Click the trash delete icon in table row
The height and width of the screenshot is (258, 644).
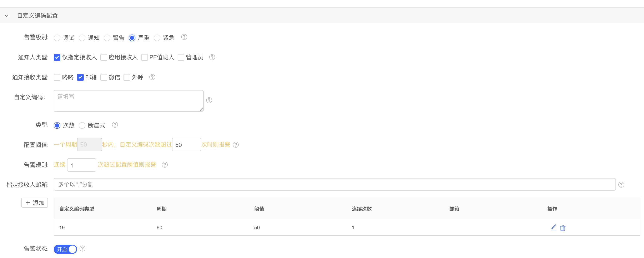click(563, 228)
